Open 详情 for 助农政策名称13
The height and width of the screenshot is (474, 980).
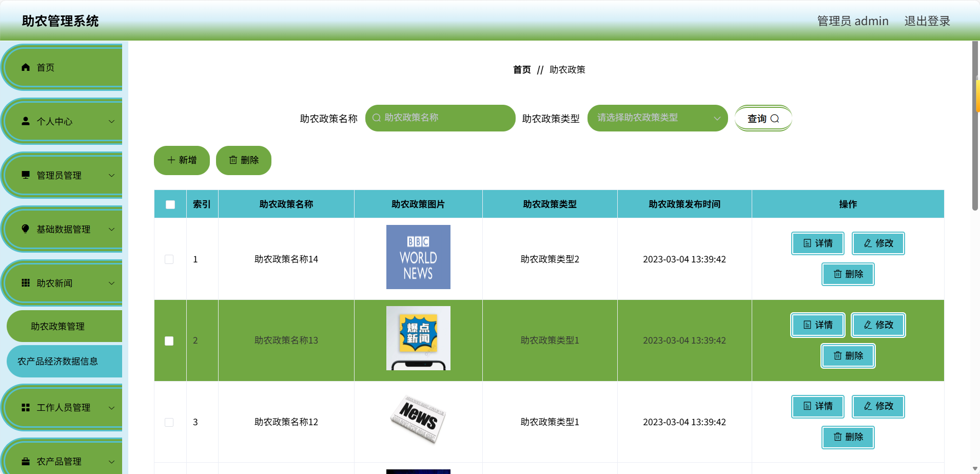818,325
